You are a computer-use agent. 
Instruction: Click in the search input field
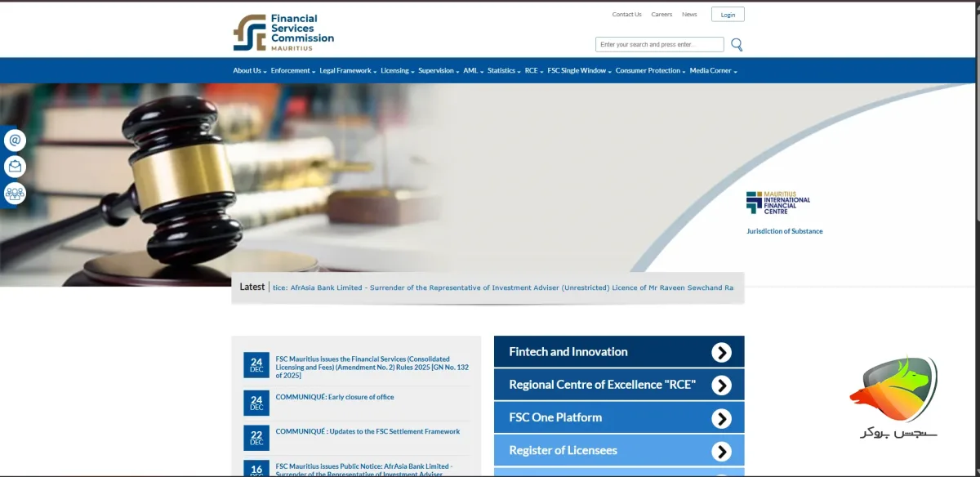tap(660, 44)
